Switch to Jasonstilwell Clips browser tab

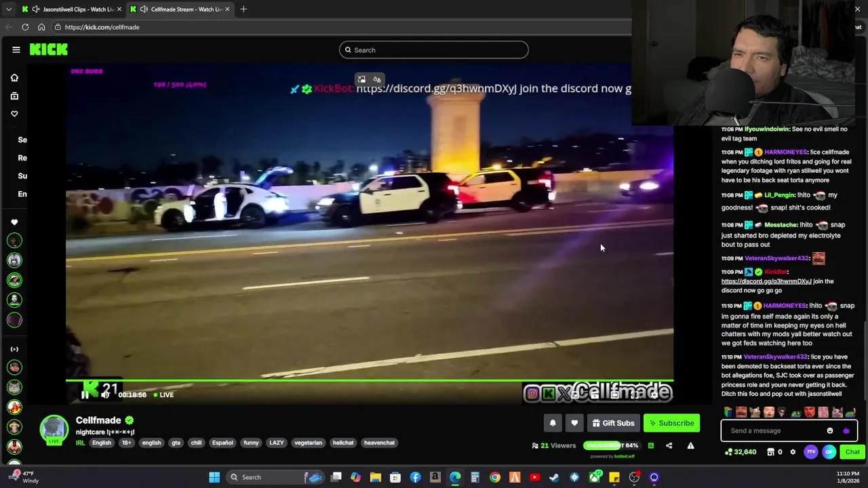[x=71, y=9]
